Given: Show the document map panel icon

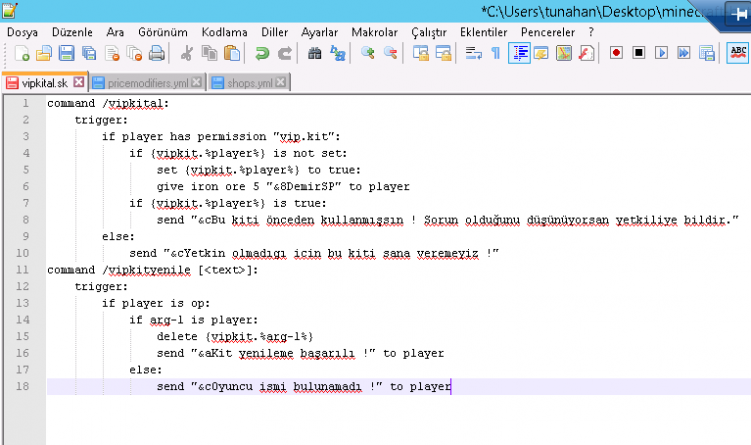Looking at the screenshot, I should click(564, 53).
